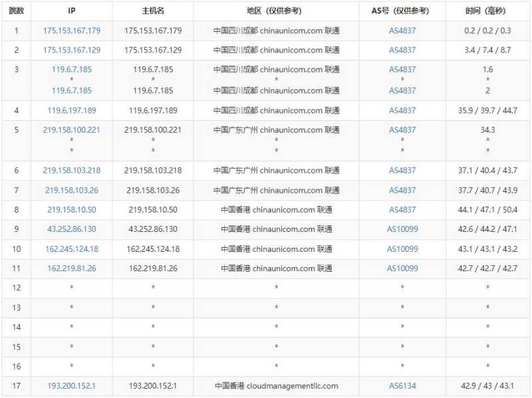Click region cell 中国香港 cloudmanagementllc.com

point(277,386)
